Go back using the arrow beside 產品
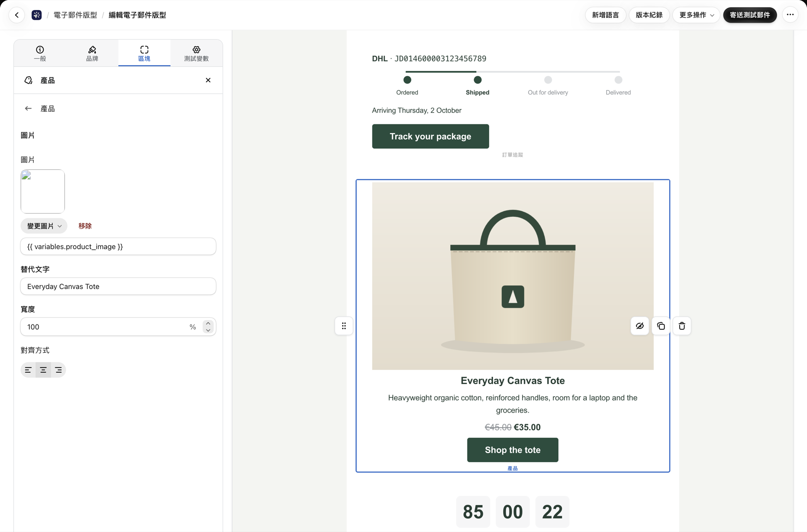807x532 pixels. click(28, 108)
